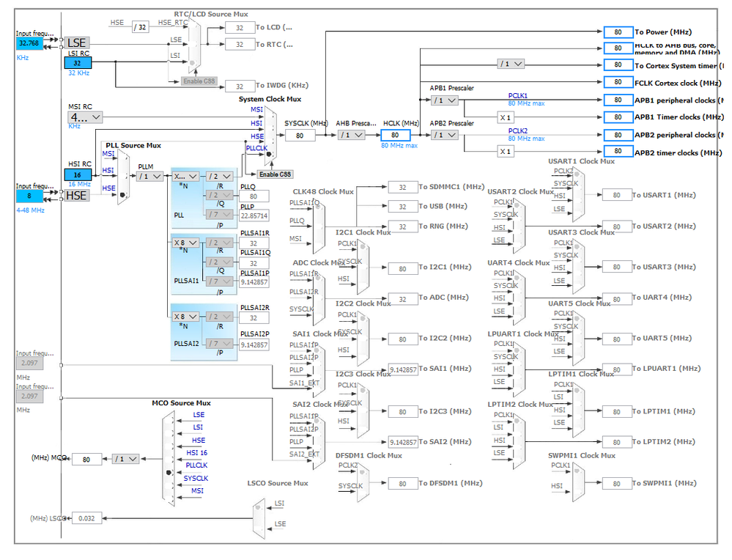Viewport: 732px width, 560px height.
Task: Click the APB1 Timer clocks value box
Action: click(618, 117)
